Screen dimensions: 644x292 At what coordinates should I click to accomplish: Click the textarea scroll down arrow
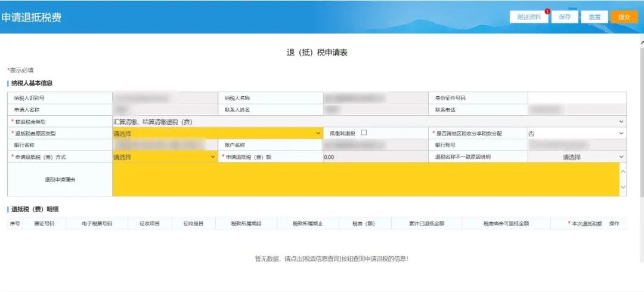(x=623, y=187)
